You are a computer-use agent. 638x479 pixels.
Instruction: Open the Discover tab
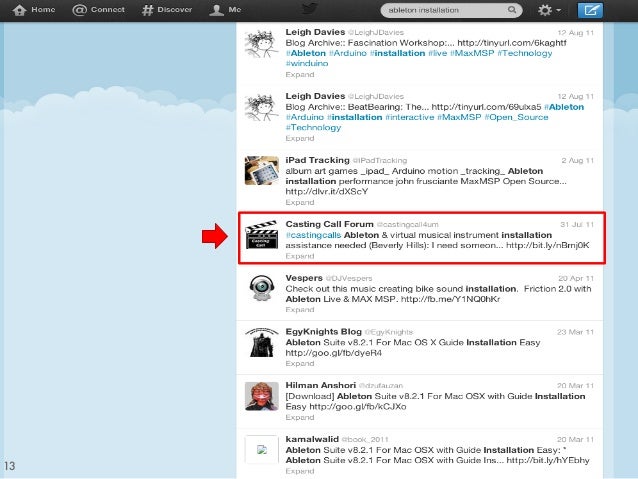pyautogui.click(x=167, y=10)
